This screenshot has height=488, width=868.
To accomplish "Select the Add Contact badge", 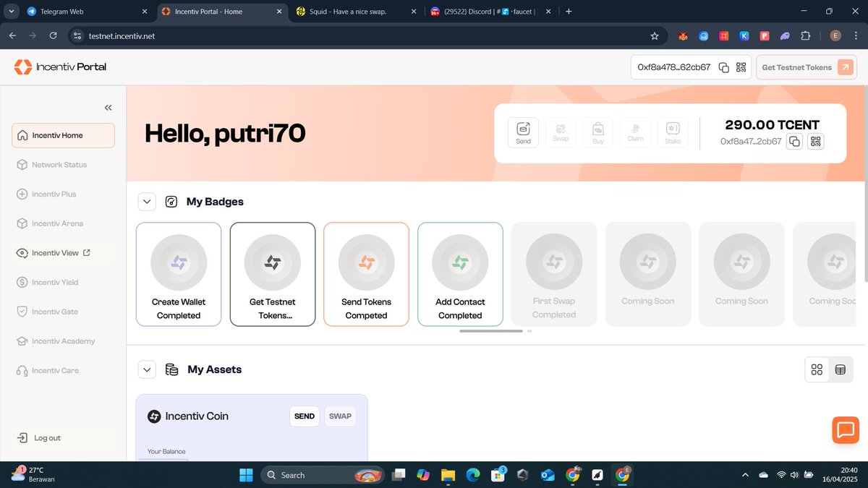I will tap(460, 274).
